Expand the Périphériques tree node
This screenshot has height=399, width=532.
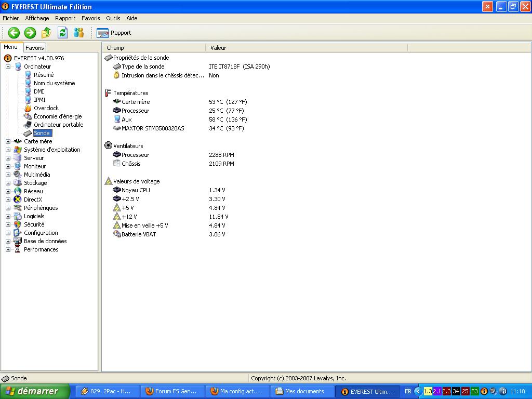pyautogui.click(x=8, y=208)
